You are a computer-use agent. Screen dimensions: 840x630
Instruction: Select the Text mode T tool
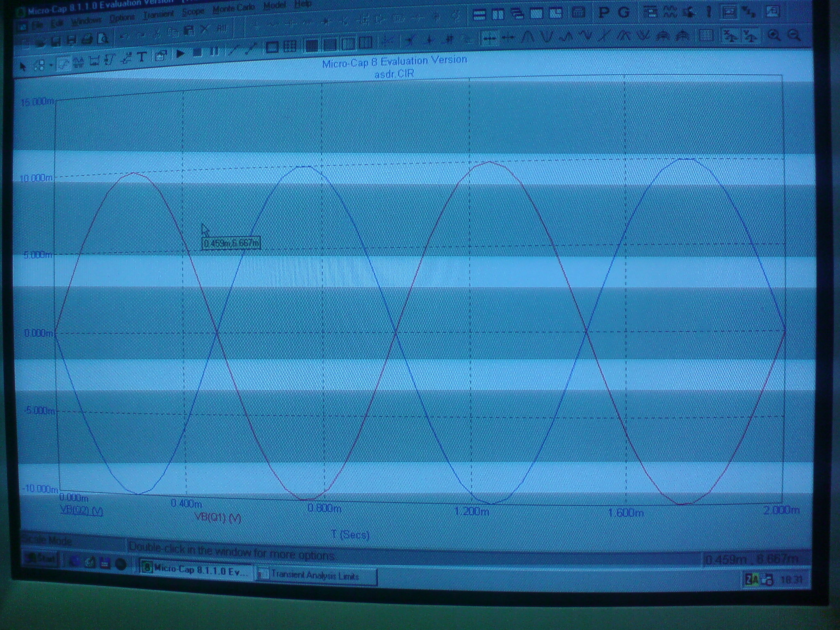coord(142,57)
